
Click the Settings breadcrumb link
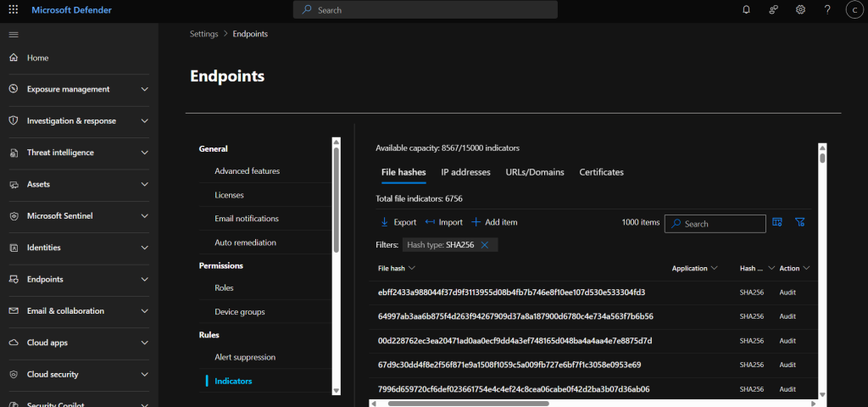(203, 34)
